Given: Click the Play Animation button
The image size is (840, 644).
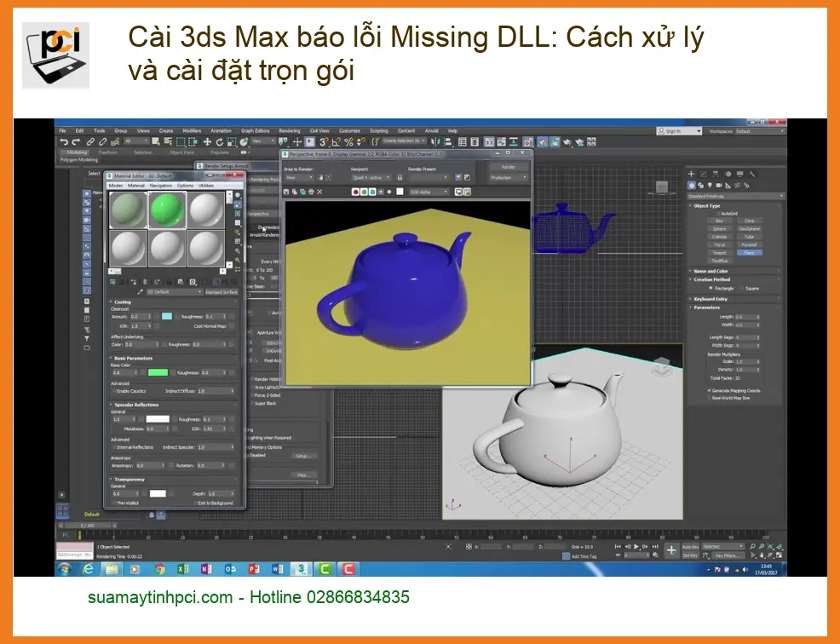Looking at the screenshot, I should point(636,547).
